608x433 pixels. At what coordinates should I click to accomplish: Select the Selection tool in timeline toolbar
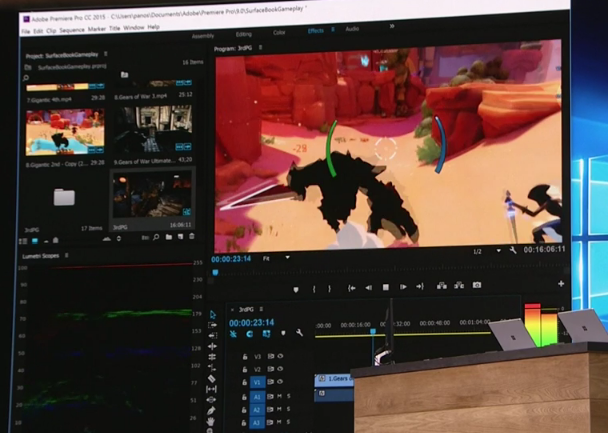tap(212, 315)
